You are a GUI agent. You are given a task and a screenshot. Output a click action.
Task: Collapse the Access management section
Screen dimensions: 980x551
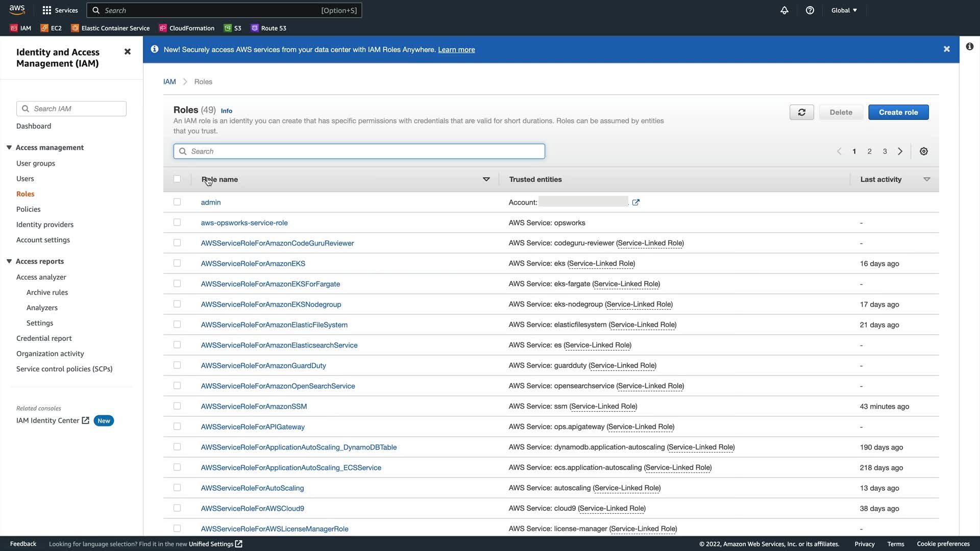tap(9, 147)
